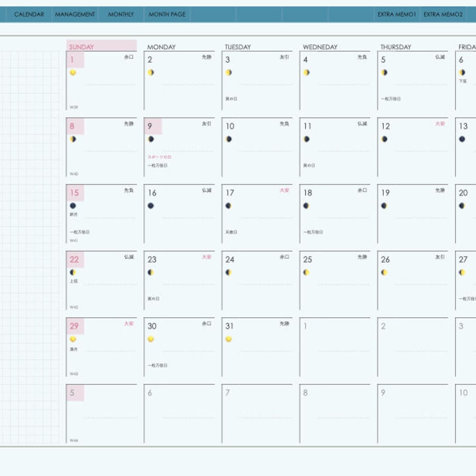The height and width of the screenshot is (476, 476).
Task: Click the WEDNEDAY column header
Action: (320, 47)
